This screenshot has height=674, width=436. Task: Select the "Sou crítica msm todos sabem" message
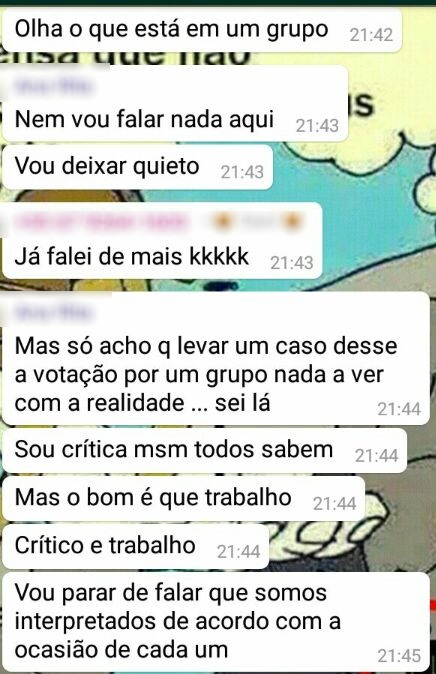click(x=204, y=450)
